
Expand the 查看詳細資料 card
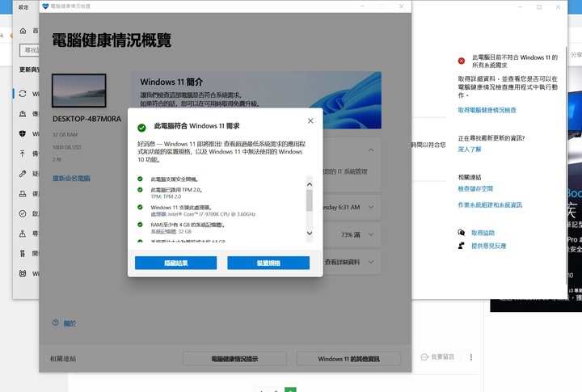[371, 262]
